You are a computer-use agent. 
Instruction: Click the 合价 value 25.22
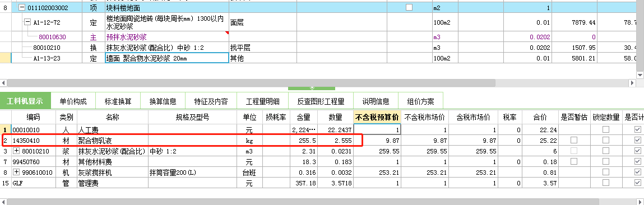pos(549,141)
